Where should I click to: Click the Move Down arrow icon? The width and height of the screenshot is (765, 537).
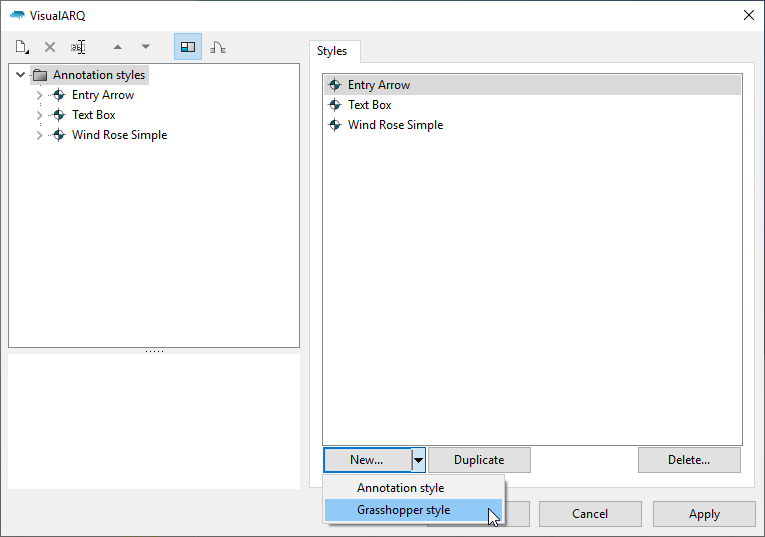tap(145, 47)
